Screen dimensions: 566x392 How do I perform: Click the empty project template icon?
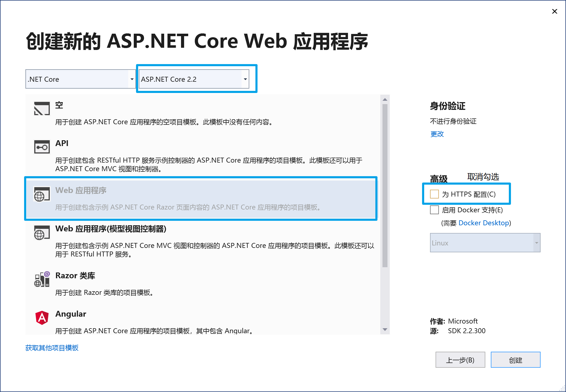click(x=42, y=108)
